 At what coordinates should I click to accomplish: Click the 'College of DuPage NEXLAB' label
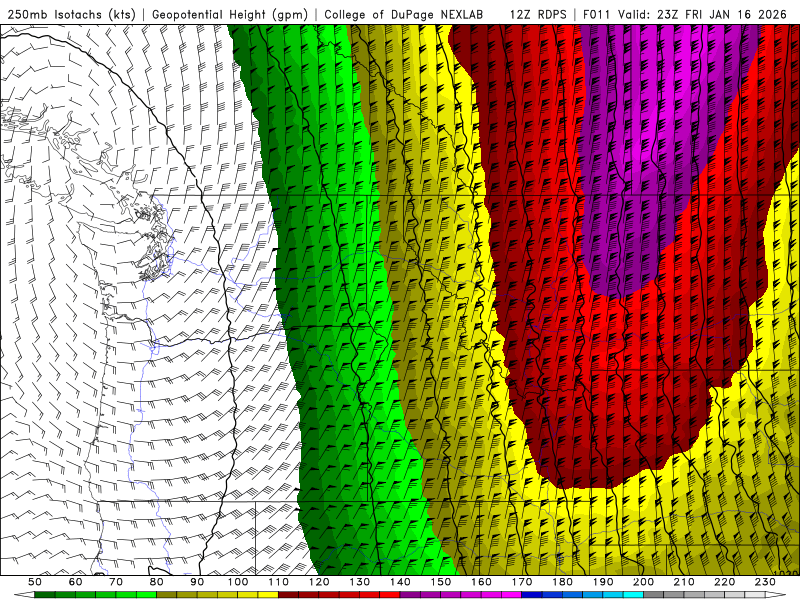[403, 14]
